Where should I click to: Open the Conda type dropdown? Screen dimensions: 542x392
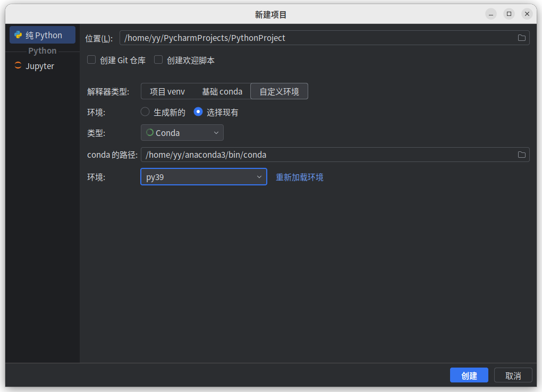[x=182, y=133]
